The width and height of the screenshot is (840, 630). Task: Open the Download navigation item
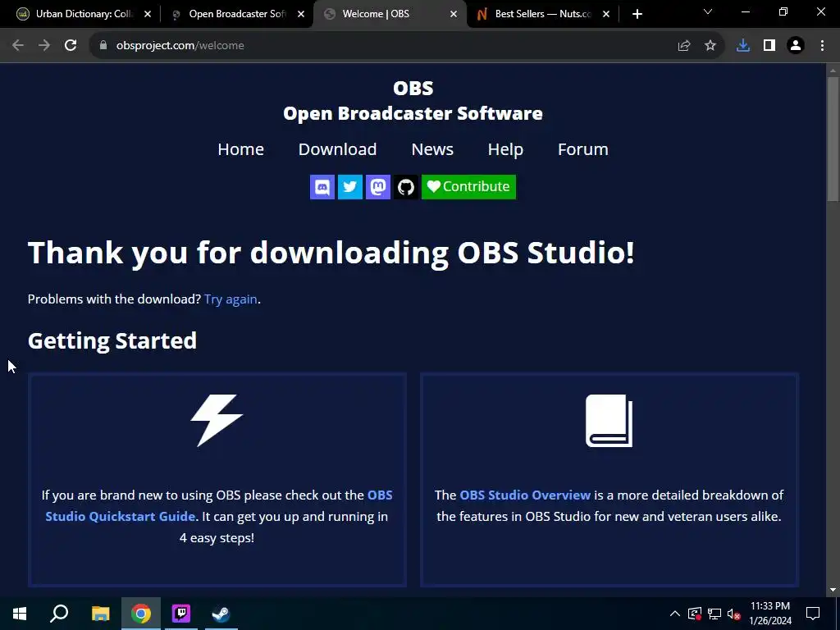337,149
